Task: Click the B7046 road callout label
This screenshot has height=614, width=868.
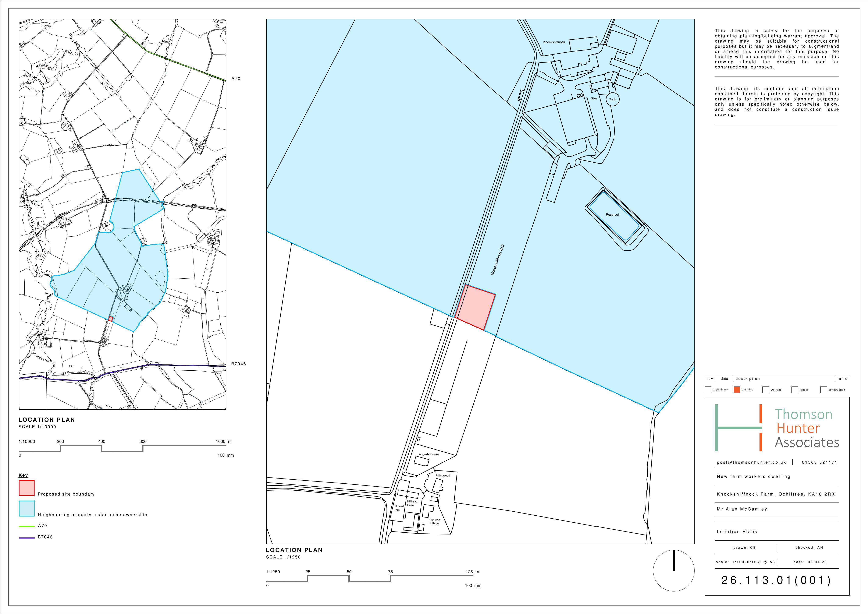Action: [239, 364]
